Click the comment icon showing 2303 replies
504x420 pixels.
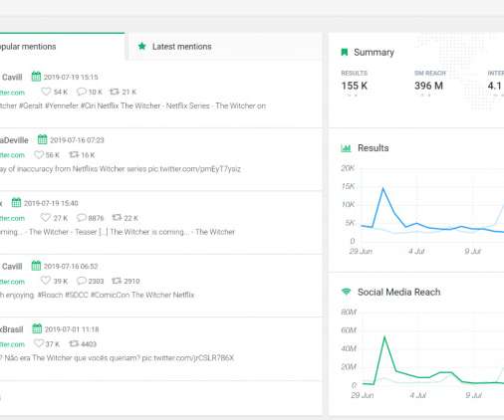click(x=81, y=281)
